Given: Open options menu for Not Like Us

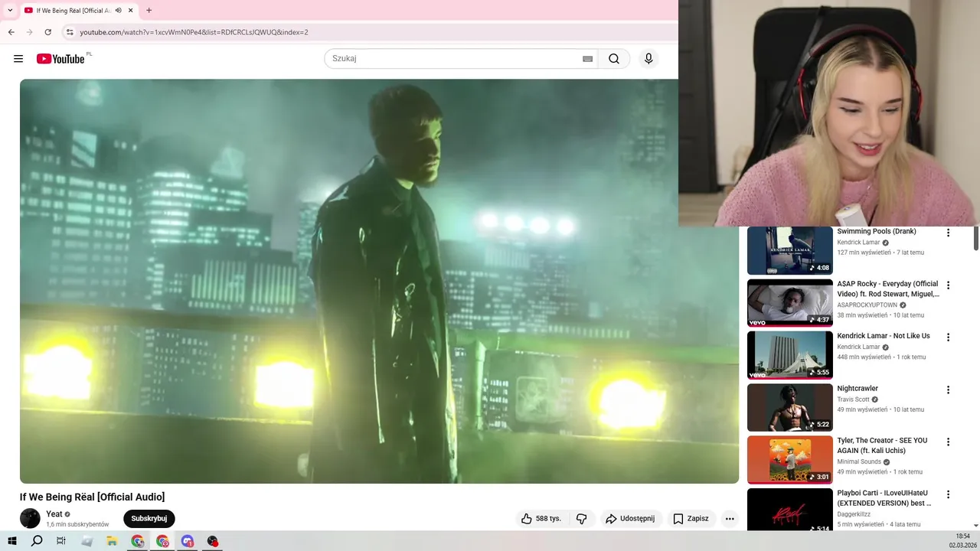Looking at the screenshot, I should 948,337.
